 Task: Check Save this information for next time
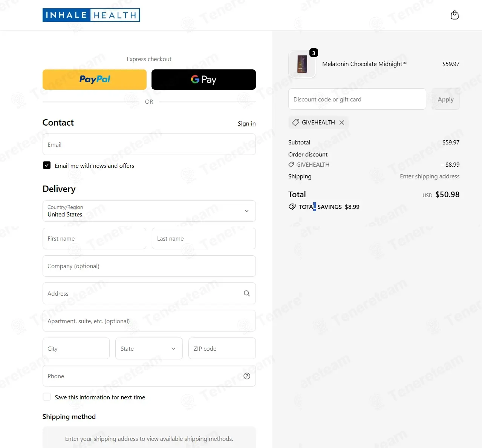[x=47, y=397]
